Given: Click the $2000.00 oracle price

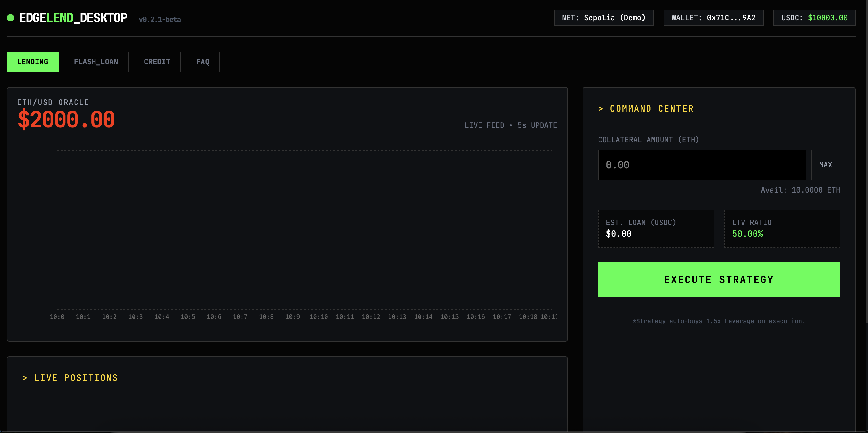Looking at the screenshot, I should 66,120.
